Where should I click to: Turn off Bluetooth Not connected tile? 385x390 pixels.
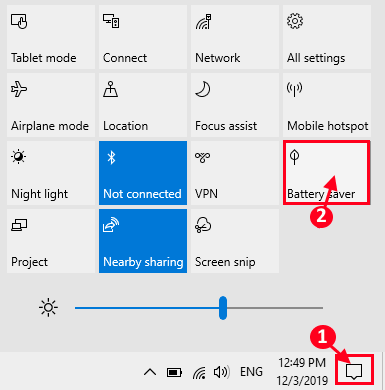(x=143, y=173)
